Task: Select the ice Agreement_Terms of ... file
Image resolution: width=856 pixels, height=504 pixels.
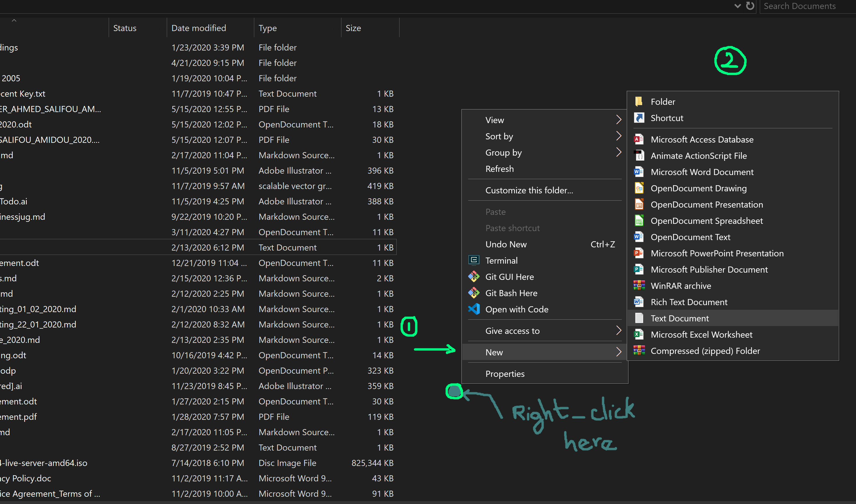Action: click(x=198, y=494)
